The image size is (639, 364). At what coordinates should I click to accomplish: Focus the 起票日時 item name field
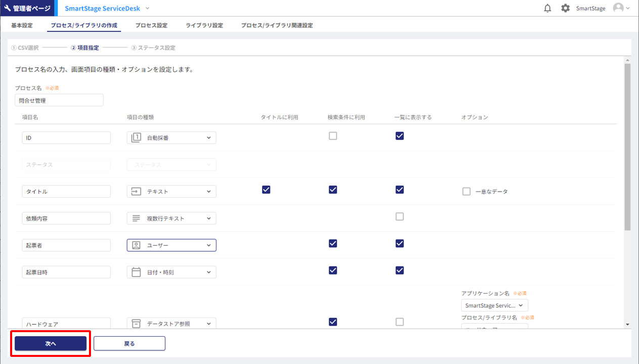66,272
